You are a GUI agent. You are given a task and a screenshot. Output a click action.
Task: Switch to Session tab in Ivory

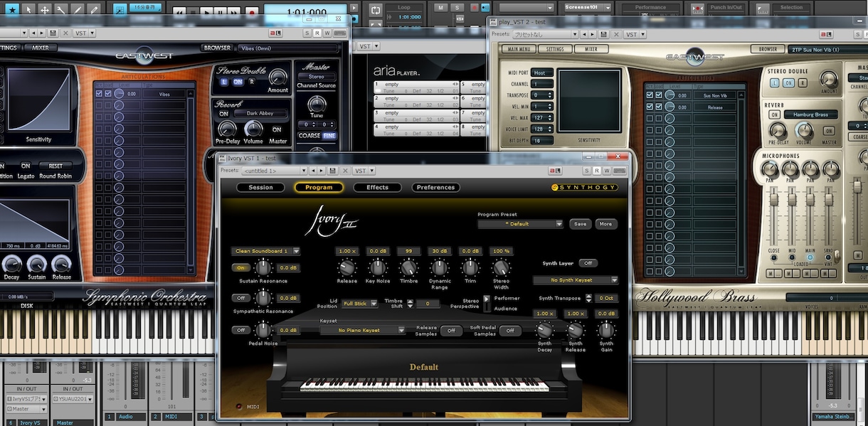tap(260, 188)
